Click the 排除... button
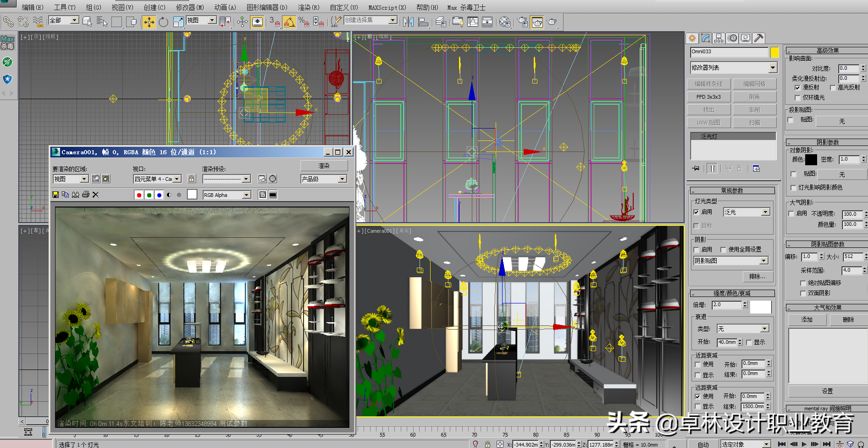This screenshot has height=448, width=868. click(x=757, y=276)
